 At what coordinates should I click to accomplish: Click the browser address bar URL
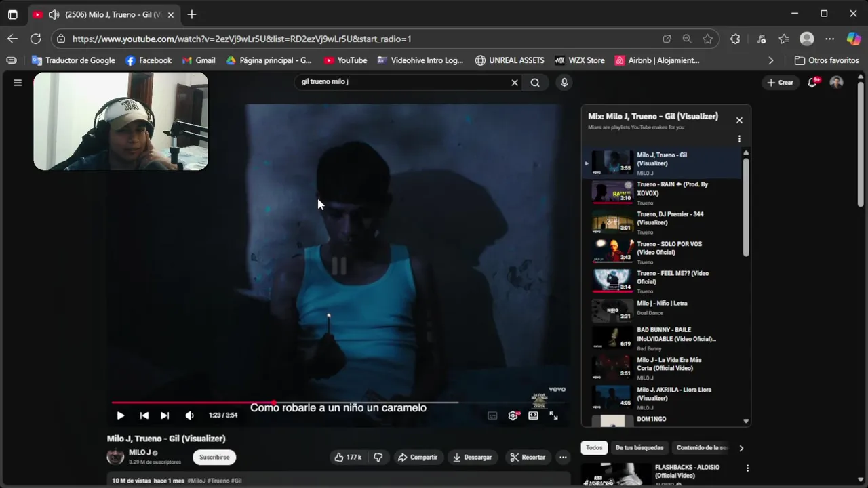242,39
